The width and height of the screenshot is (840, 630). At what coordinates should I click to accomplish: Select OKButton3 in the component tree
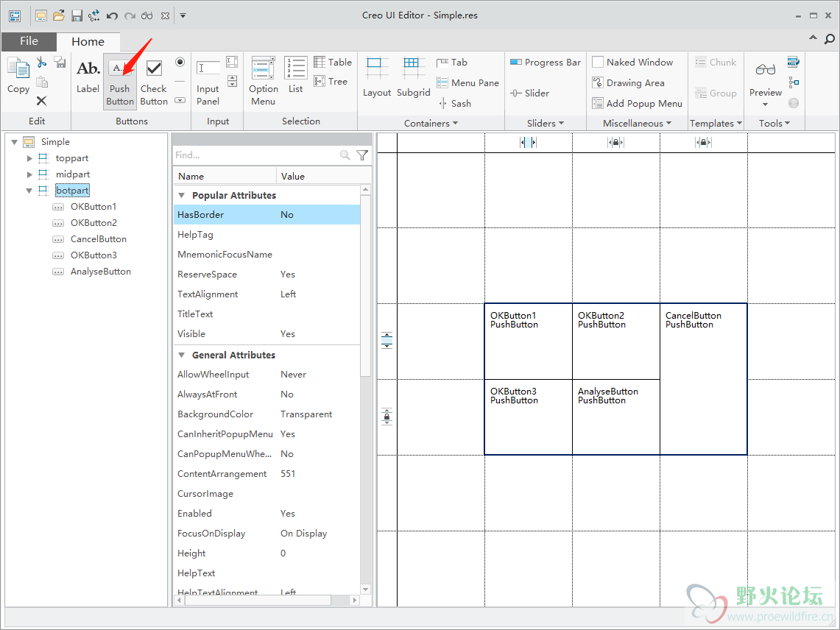tap(93, 255)
